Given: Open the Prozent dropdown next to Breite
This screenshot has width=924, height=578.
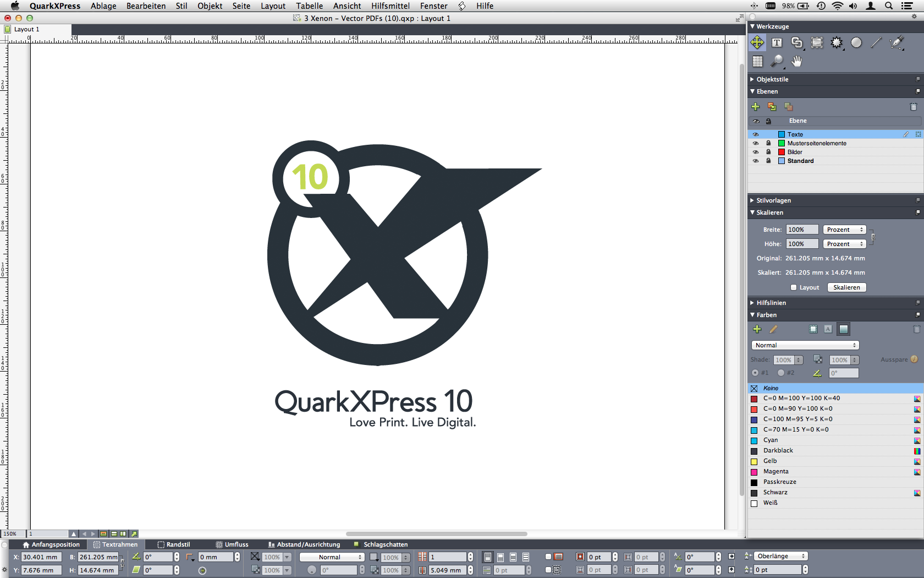Looking at the screenshot, I should pyautogui.click(x=844, y=229).
